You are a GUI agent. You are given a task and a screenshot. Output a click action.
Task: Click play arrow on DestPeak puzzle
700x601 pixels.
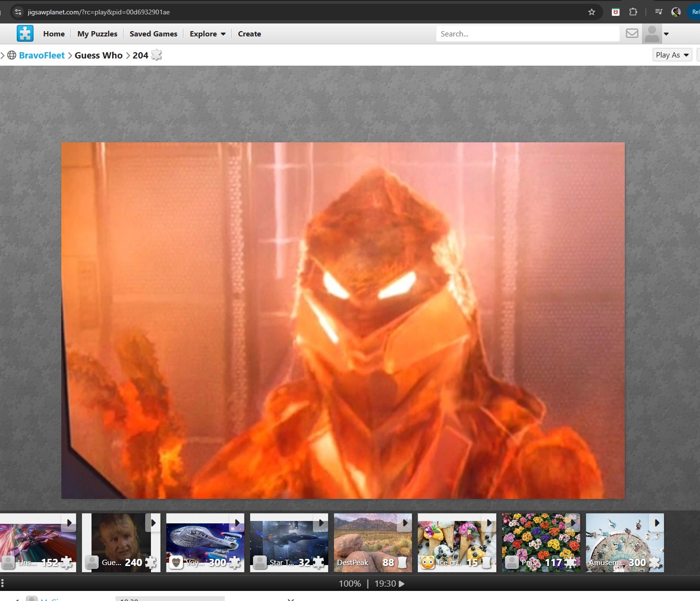tap(404, 523)
